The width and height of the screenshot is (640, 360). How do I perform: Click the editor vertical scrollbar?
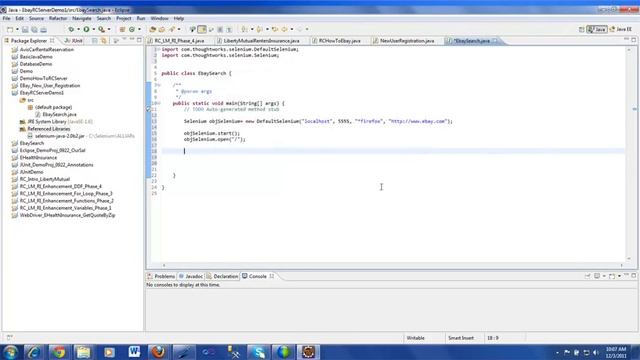point(629,154)
